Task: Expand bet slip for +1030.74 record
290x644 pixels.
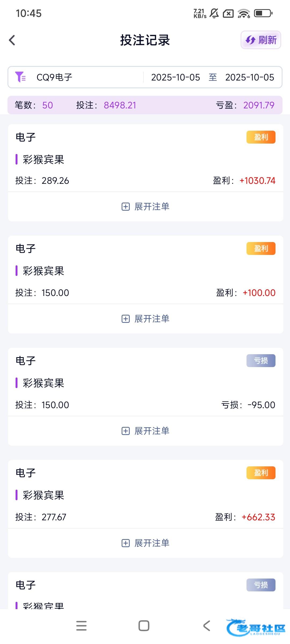Action: [x=145, y=207]
